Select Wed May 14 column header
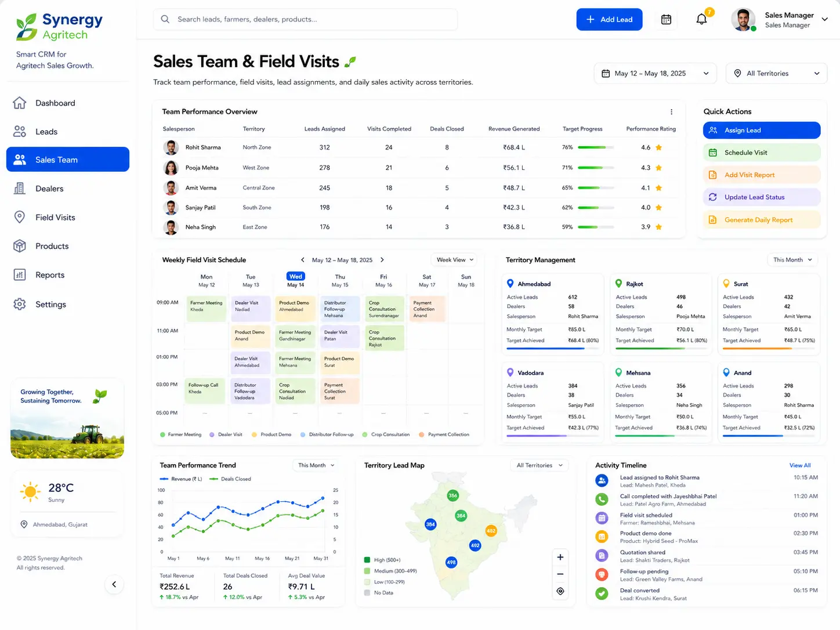The width and height of the screenshot is (840, 630). (x=295, y=280)
